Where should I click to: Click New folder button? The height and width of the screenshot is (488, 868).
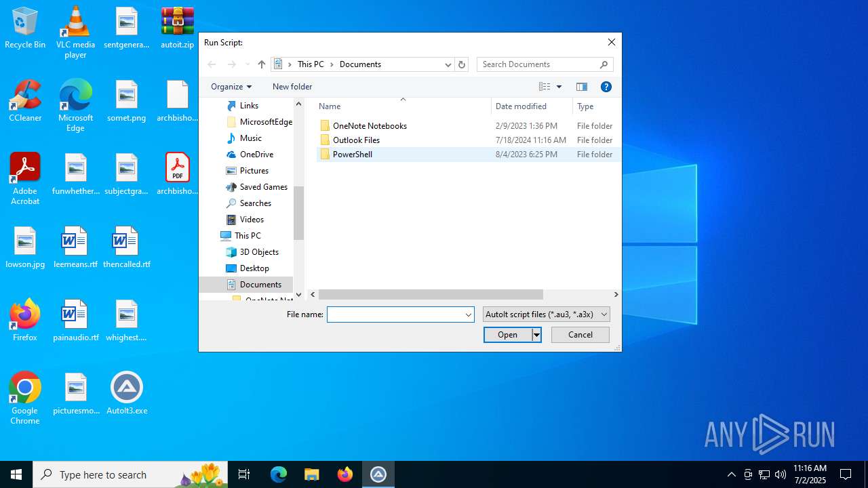[x=292, y=87]
